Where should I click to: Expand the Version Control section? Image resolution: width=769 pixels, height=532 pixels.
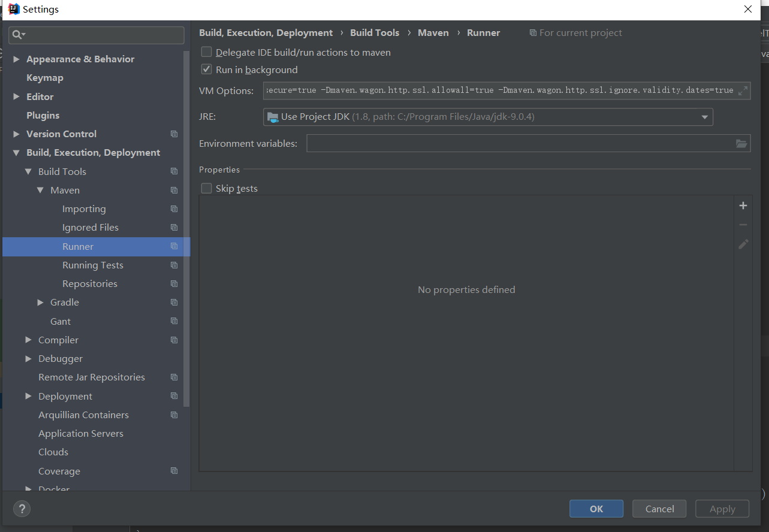[16, 134]
